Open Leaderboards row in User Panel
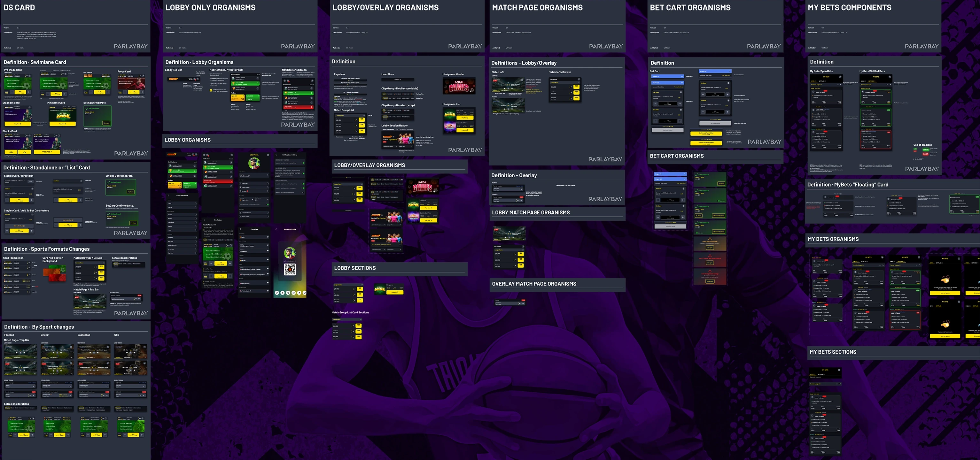 [x=254, y=188]
